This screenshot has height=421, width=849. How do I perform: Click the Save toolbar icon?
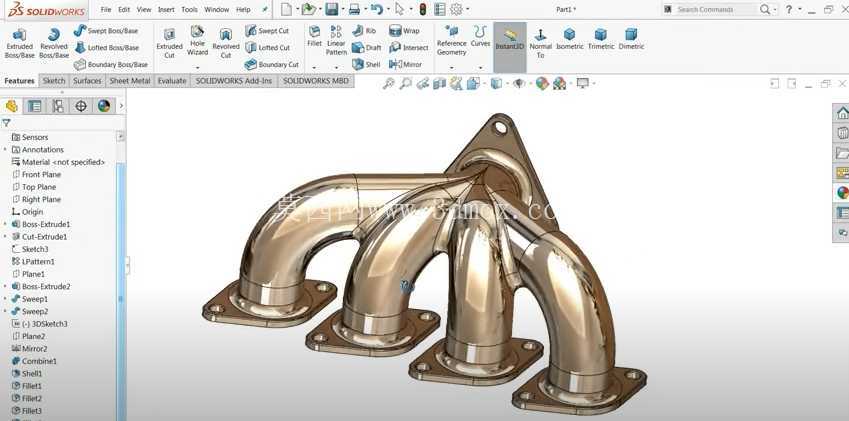(x=331, y=9)
